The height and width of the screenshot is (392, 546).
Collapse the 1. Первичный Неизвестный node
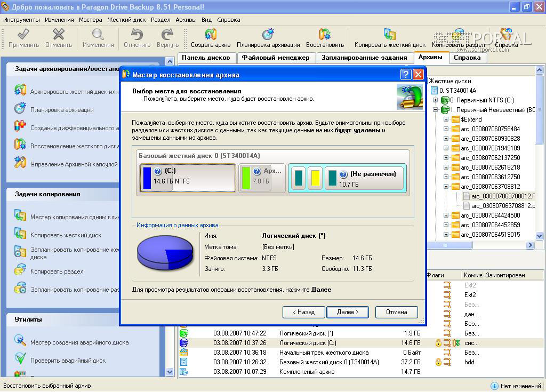pyautogui.click(x=435, y=110)
